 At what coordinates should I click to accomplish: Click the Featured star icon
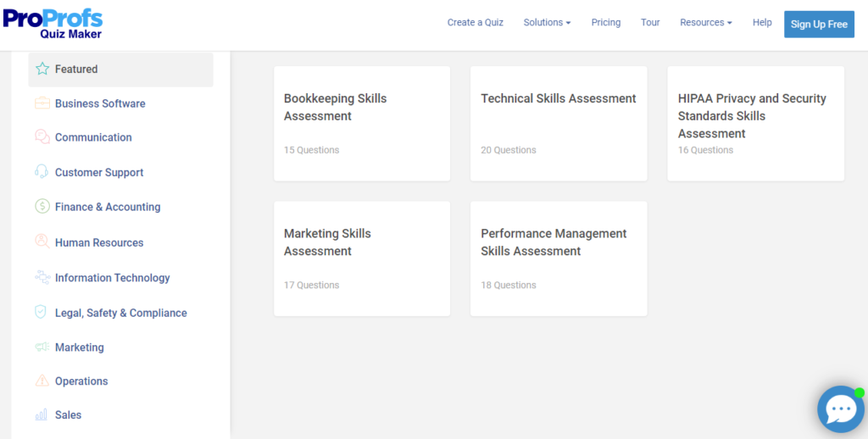pyautogui.click(x=42, y=69)
